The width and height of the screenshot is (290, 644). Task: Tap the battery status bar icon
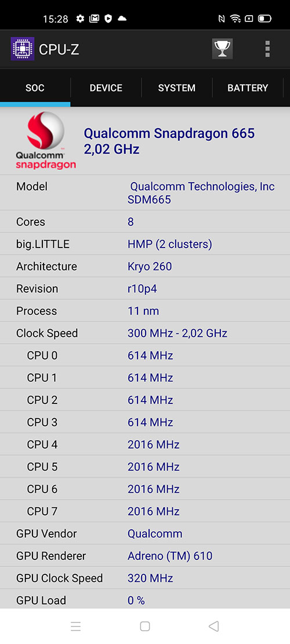(264, 19)
